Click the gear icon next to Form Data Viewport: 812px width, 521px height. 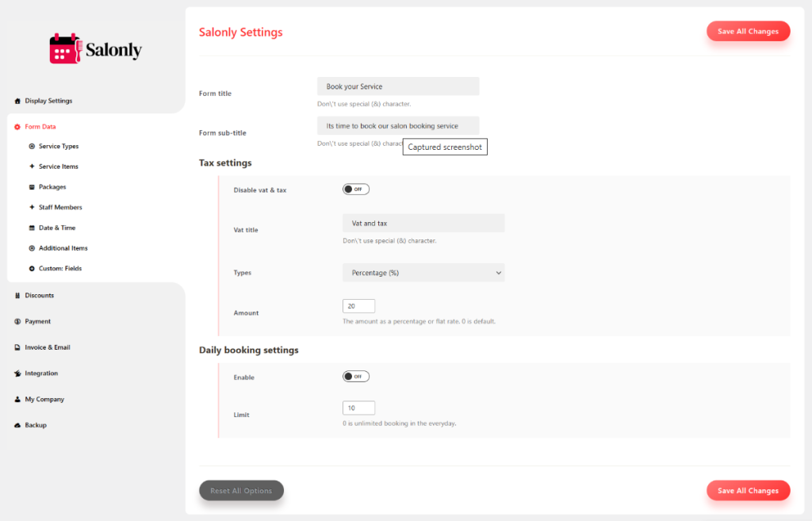point(17,127)
